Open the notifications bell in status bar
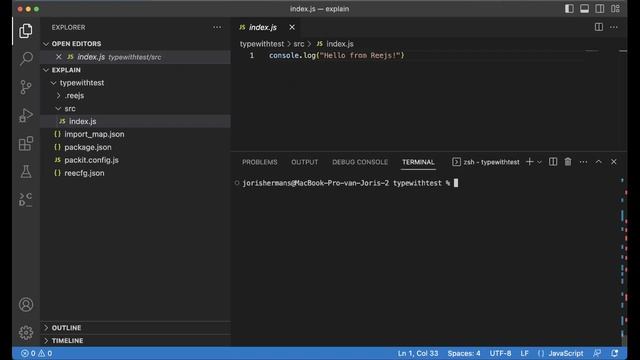The image size is (640, 360). click(x=615, y=353)
